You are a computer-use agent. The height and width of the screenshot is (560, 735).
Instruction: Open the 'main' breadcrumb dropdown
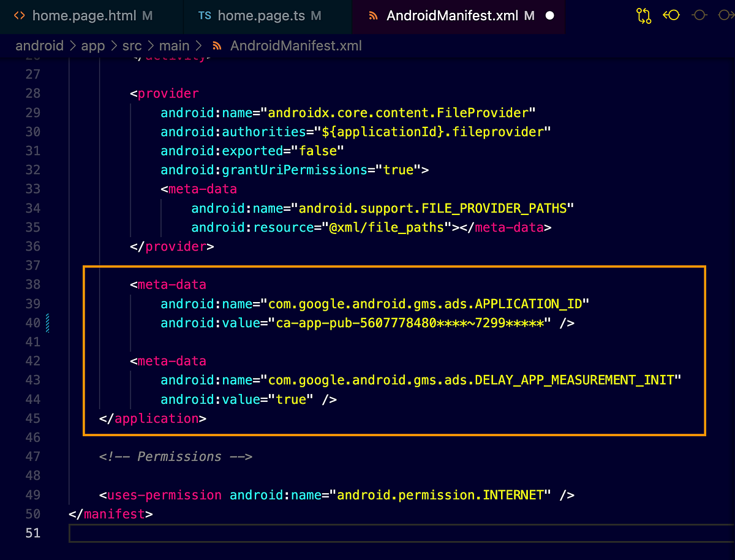point(174,45)
